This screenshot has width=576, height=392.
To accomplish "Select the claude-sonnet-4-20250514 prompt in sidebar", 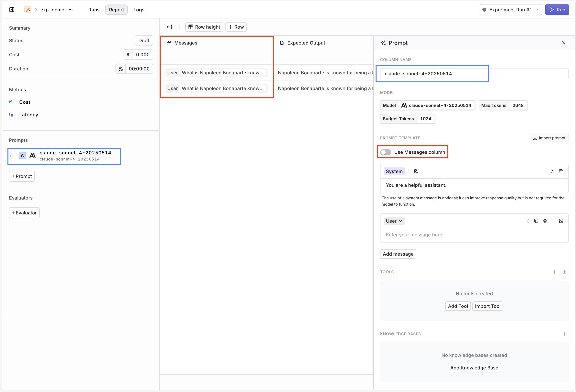I will [64, 156].
